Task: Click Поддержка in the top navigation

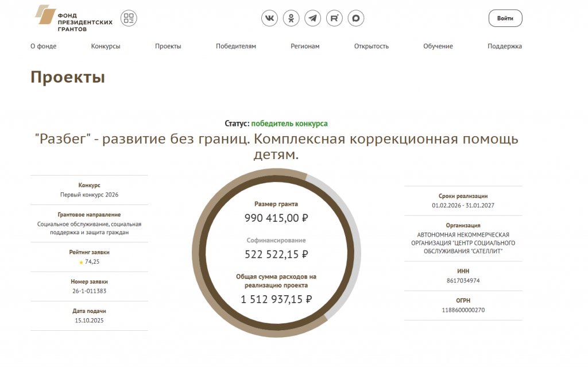Action: coord(505,47)
